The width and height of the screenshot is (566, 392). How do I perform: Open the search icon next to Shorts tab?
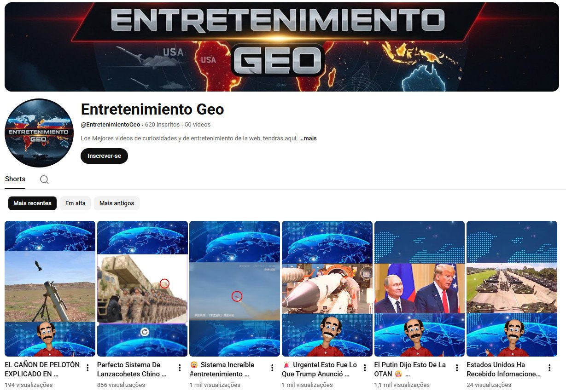click(44, 179)
